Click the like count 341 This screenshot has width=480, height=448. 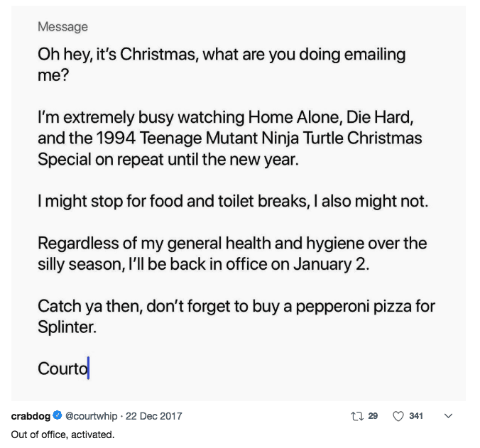pyautogui.click(x=416, y=416)
